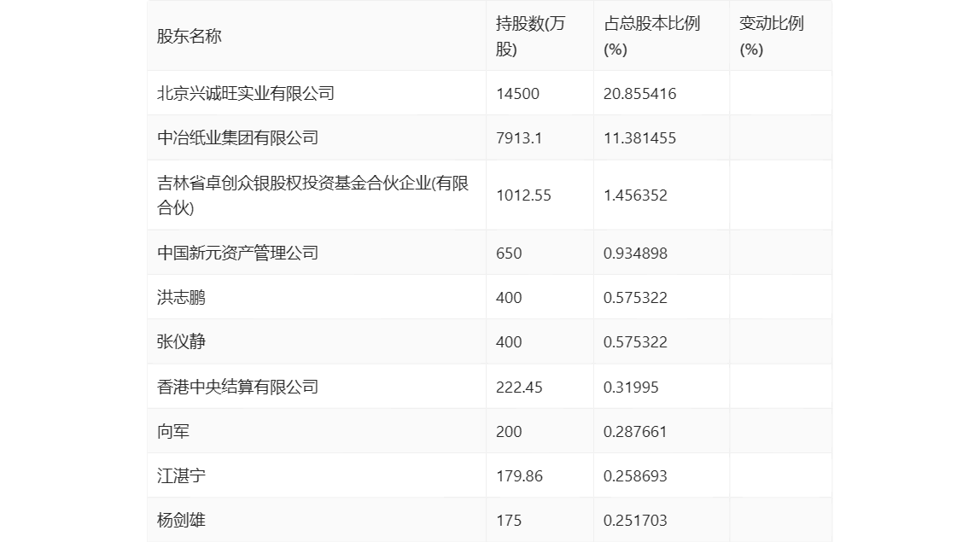Image resolution: width=980 pixels, height=542 pixels.
Task: Select shareholder 江湛宁
Action: [181, 475]
